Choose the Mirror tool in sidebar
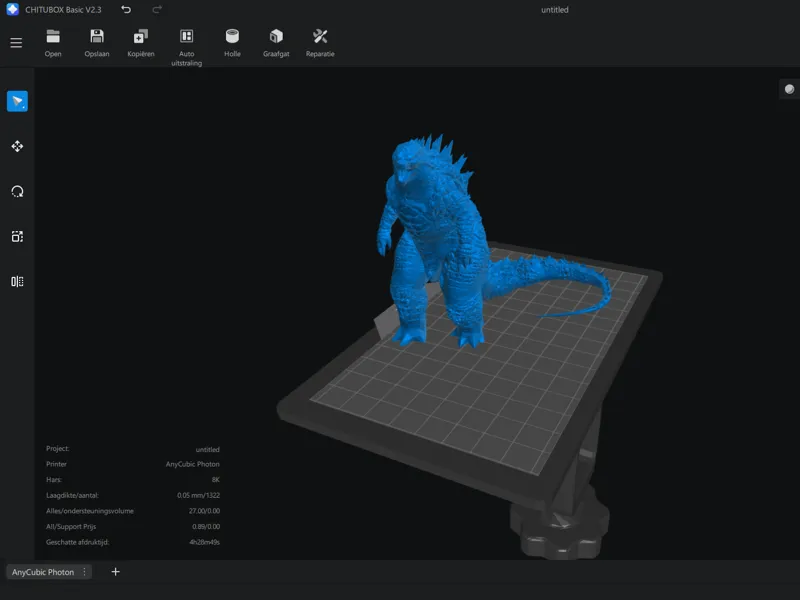The height and width of the screenshot is (600, 800). tap(17, 282)
